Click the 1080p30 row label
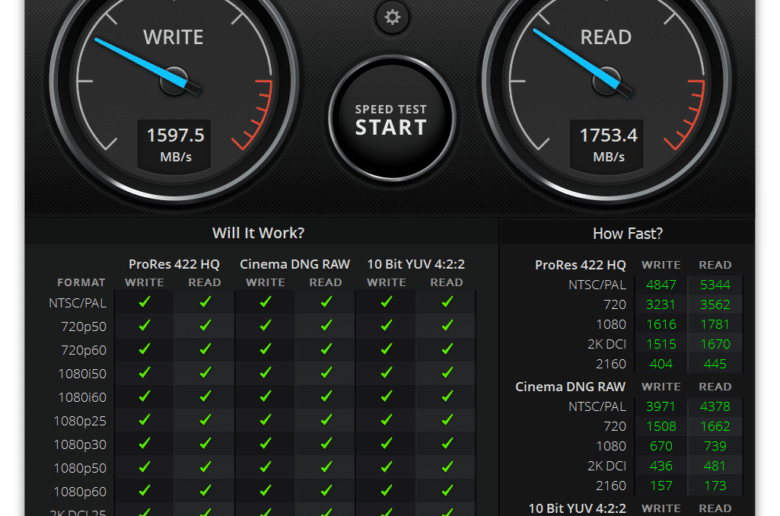The height and width of the screenshot is (516, 780). 80,444
